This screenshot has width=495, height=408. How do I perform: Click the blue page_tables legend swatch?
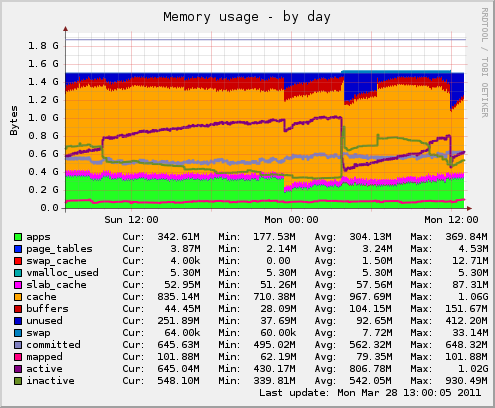coord(18,249)
